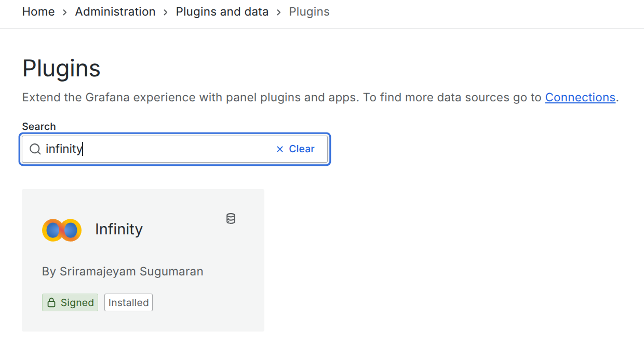The width and height of the screenshot is (644, 344).
Task: Click the Infinity plugin logo
Action: tap(61, 230)
